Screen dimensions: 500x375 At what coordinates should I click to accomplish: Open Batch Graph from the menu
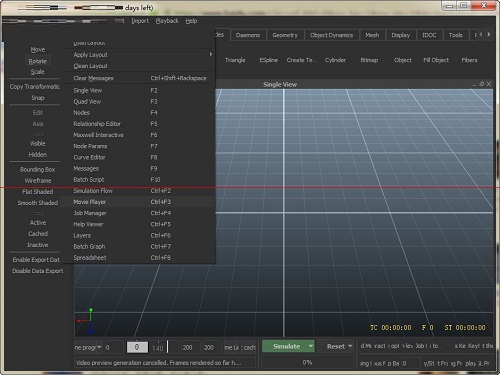[x=139, y=247]
